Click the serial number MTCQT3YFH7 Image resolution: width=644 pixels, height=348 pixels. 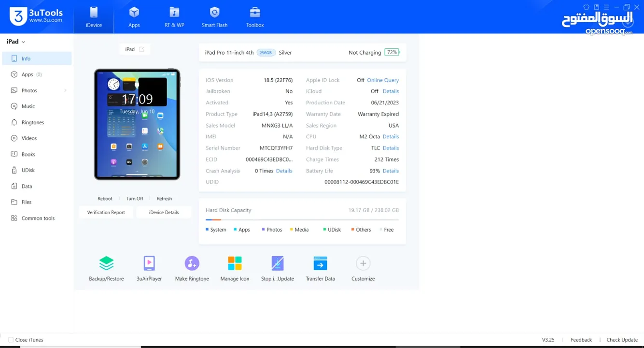(276, 148)
